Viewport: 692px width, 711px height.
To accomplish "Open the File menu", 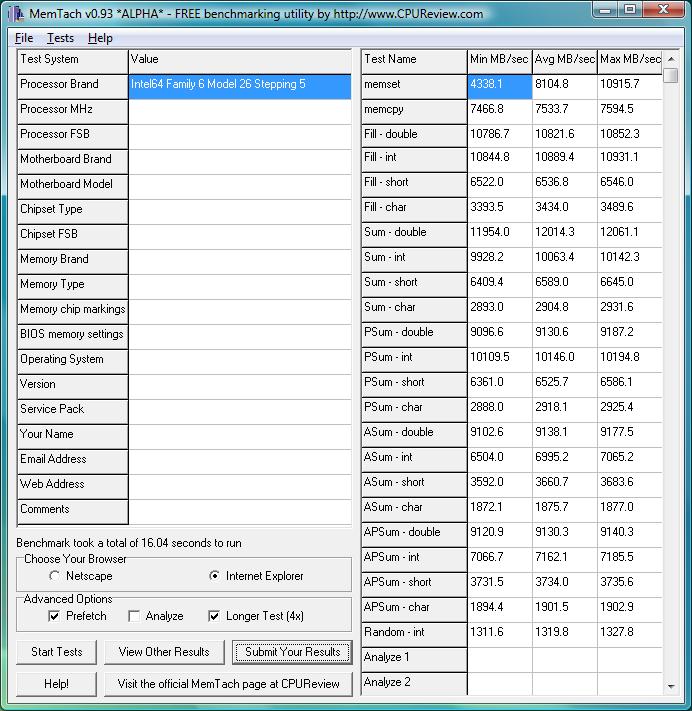I will 24,38.
